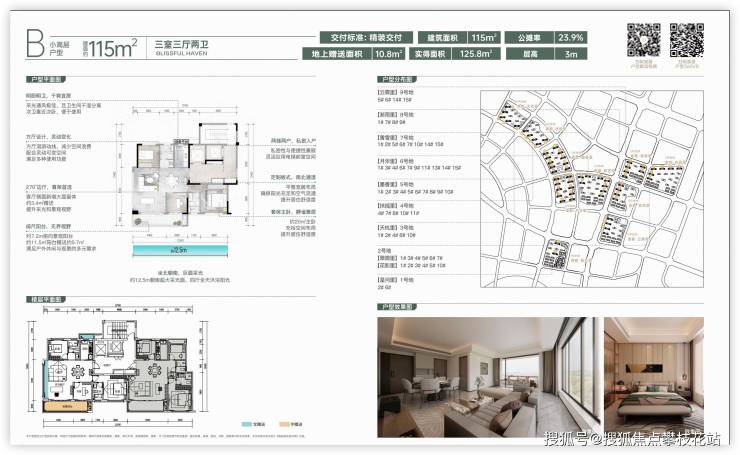Click the 实得面积 125.8m² value
Image resolution: width=740 pixels, height=455 pixels.
pyautogui.click(x=476, y=54)
